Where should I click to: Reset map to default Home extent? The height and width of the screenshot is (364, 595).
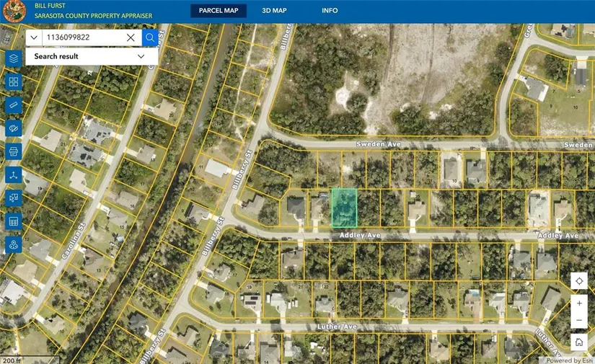point(579,342)
